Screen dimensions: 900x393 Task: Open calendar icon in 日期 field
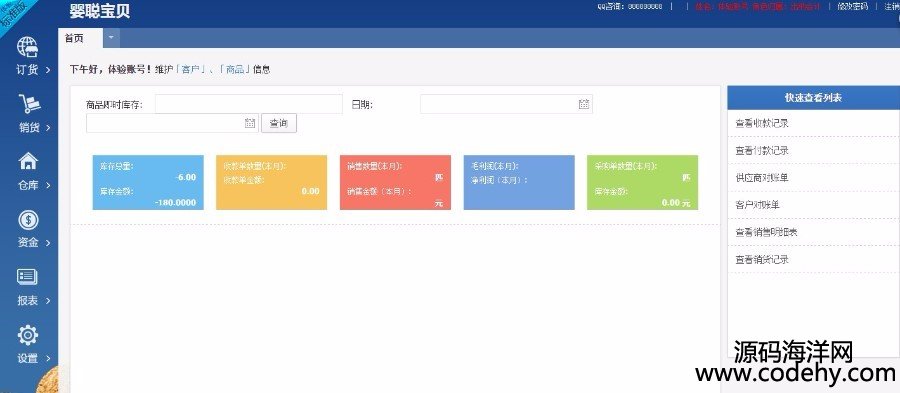pyautogui.click(x=584, y=104)
